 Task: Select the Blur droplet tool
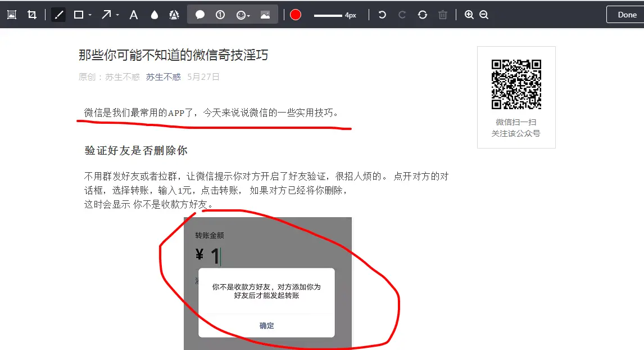tap(155, 15)
